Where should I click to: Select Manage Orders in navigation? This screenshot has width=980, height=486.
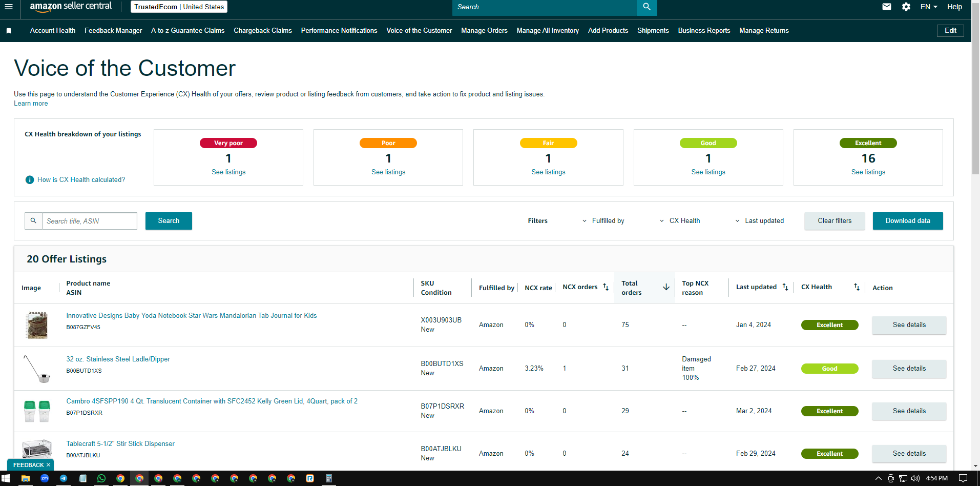click(x=484, y=31)
